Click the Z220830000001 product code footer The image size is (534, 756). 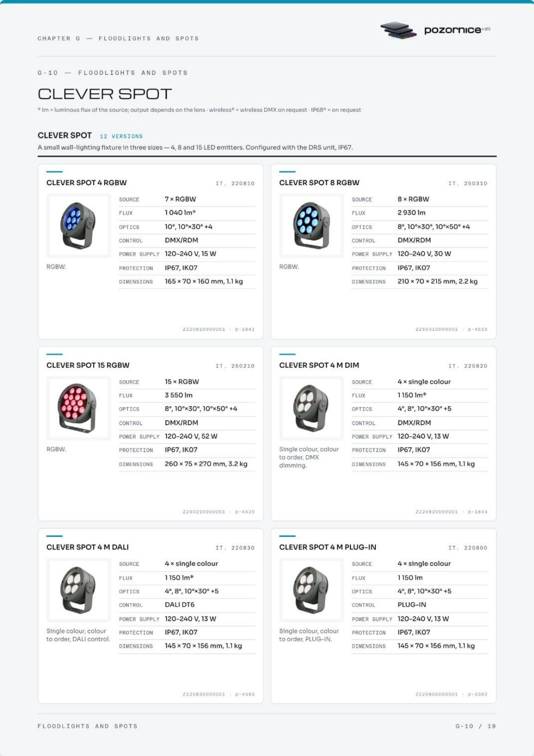point(204,694)
